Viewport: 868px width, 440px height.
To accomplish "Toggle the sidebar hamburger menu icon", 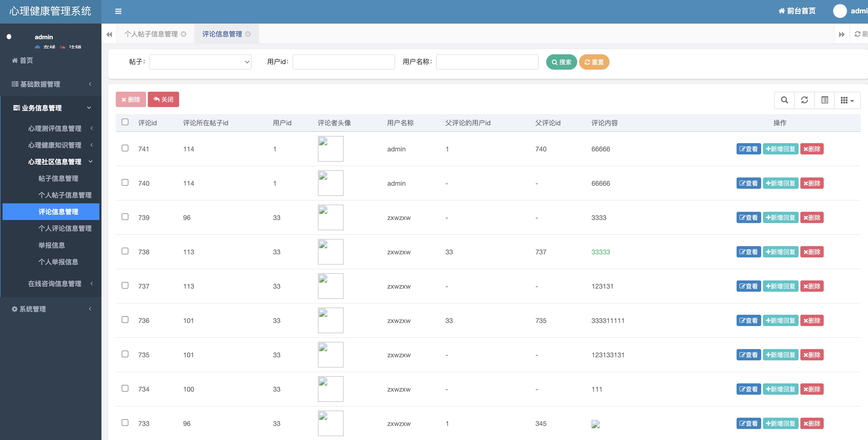I will click(118, 11).
